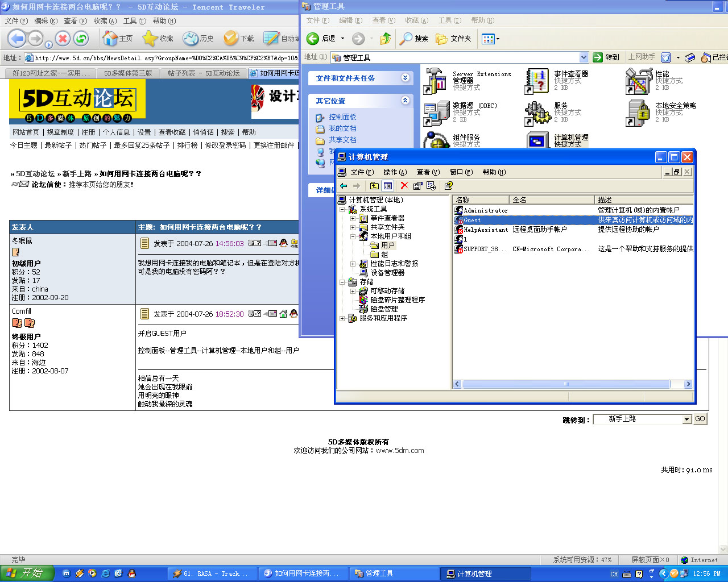Click the Up folder icon in Administrative Tools window
The image size is (728, 582).
point(386,39)
